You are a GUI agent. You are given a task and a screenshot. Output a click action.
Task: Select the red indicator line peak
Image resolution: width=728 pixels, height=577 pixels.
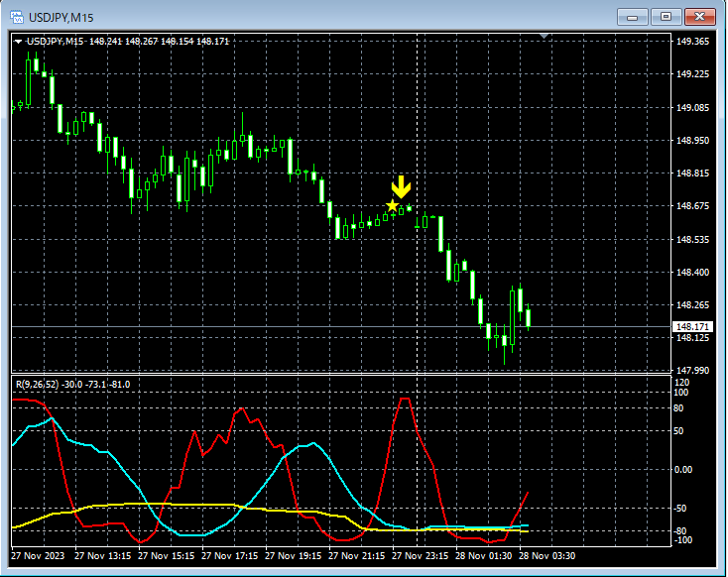click(x=404, y=399)
